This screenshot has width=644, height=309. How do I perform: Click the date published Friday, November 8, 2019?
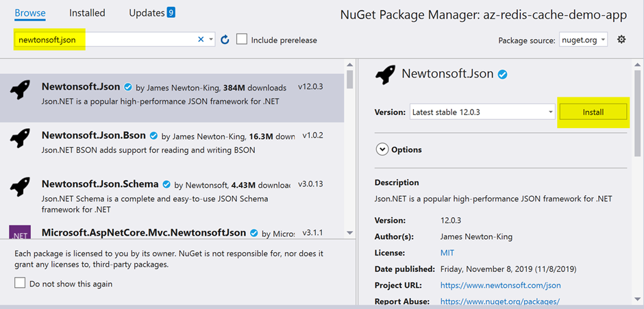(x=508, y=269)
